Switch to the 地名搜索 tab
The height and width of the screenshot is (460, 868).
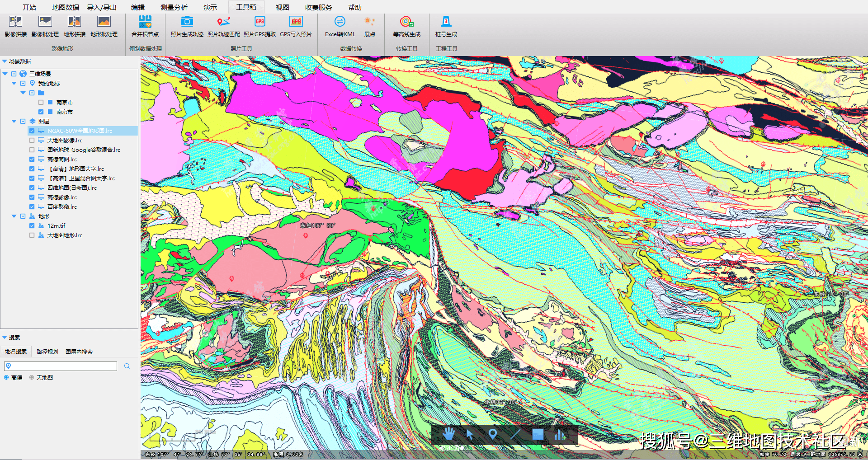pyautogui.click(x=16, y=352)
